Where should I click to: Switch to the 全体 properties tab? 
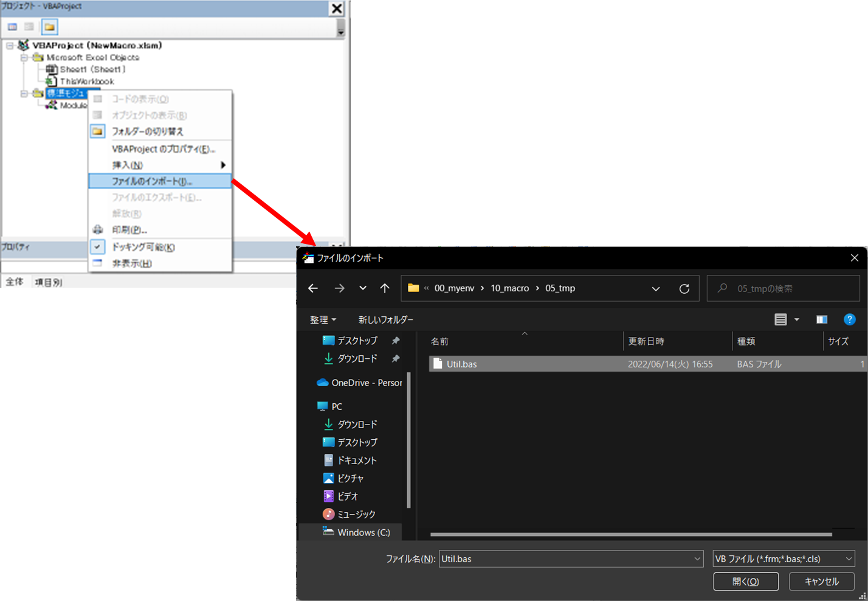15,282
